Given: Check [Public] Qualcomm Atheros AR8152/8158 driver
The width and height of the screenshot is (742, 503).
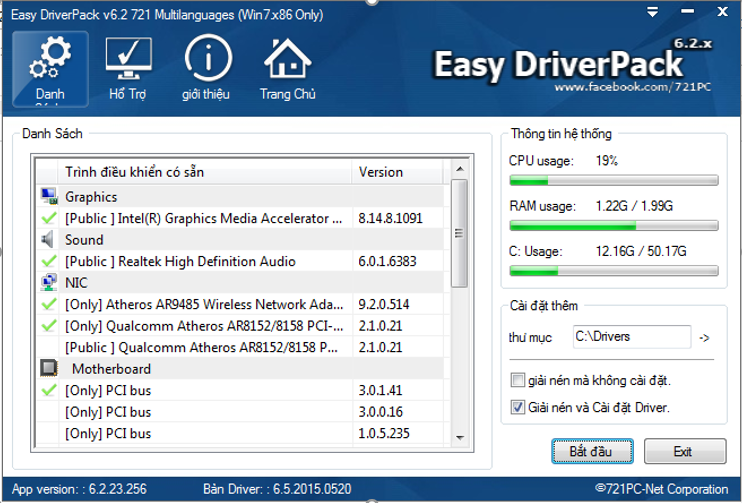Looking at the screenshot, I should 49,347.
